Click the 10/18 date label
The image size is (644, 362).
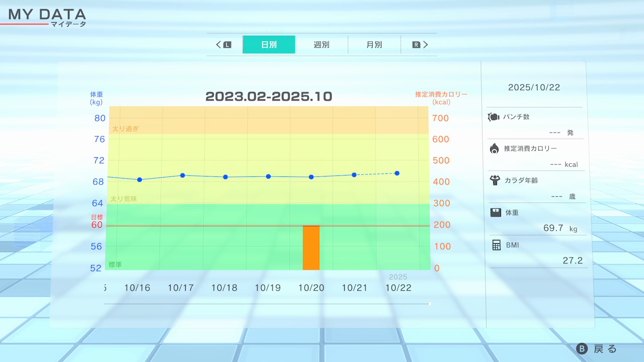pos(224,288)
